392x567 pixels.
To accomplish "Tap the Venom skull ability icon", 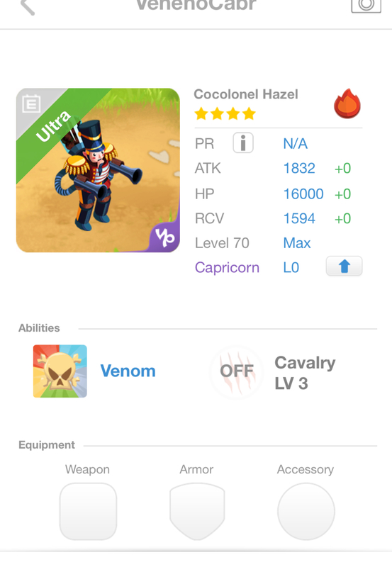I will pos(60,371).
